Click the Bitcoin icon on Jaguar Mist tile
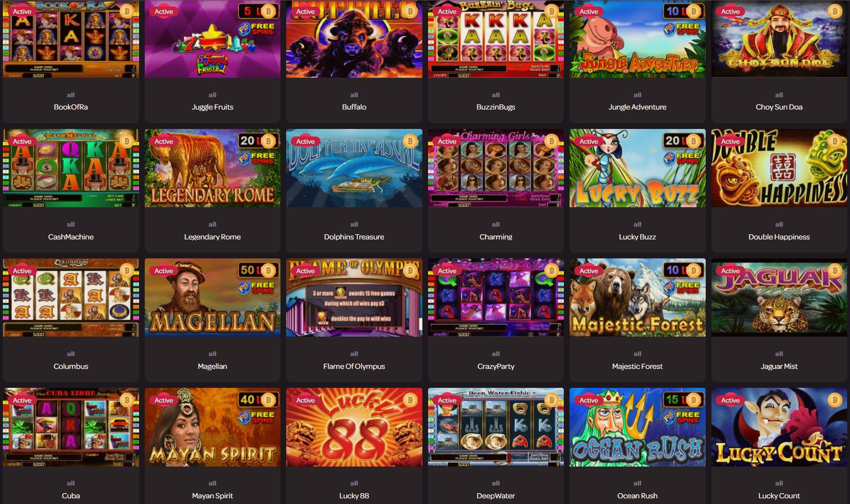Viewport: 850px width, 504px height. pos(835,271)
